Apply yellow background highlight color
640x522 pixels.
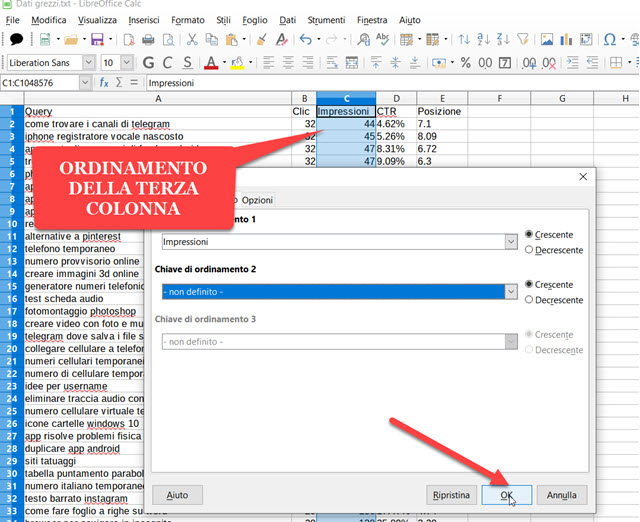pos(237,63)
